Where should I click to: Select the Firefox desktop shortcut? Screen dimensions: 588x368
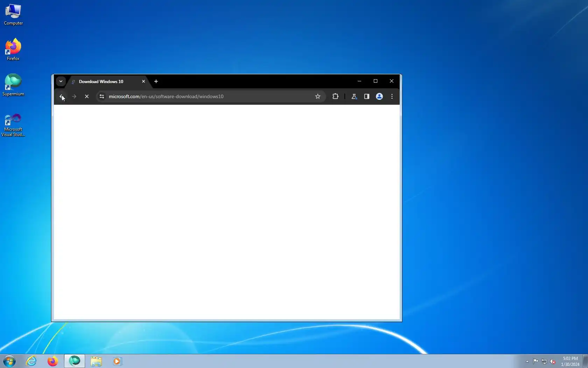click(x=13, y=49)
